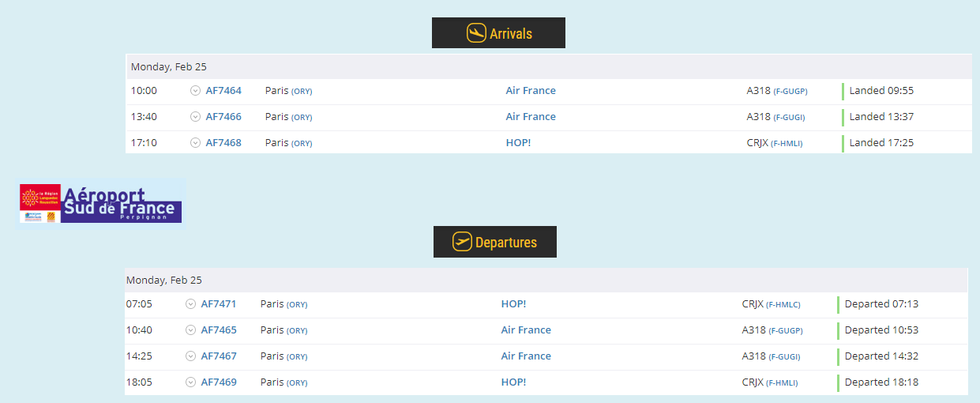Click HOP! airline on the AF7469 row
The width and height of the screenshot is (980, 403).
tap(513, 382)
